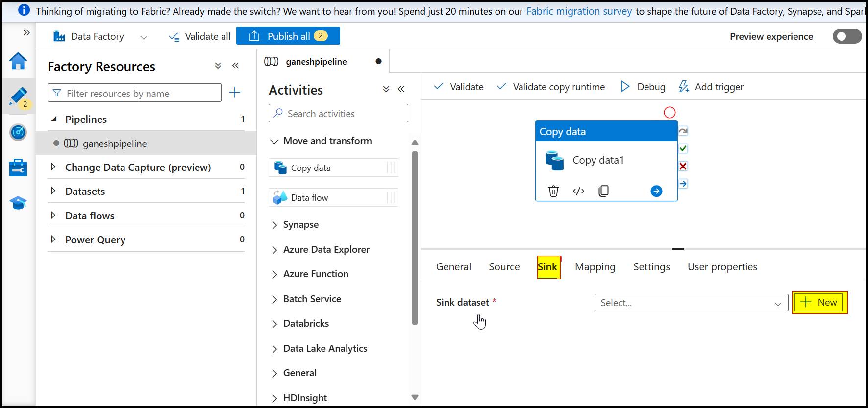Click the Publish all button
868x408 pixels.
[288, 36]
